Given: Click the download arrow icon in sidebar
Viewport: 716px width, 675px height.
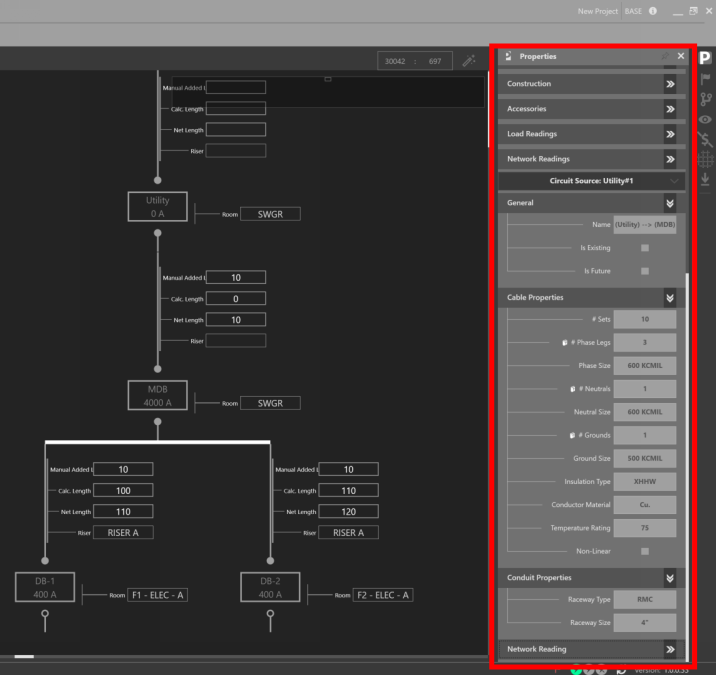Looking at the screenshot, I should click(x=705, y=179).
